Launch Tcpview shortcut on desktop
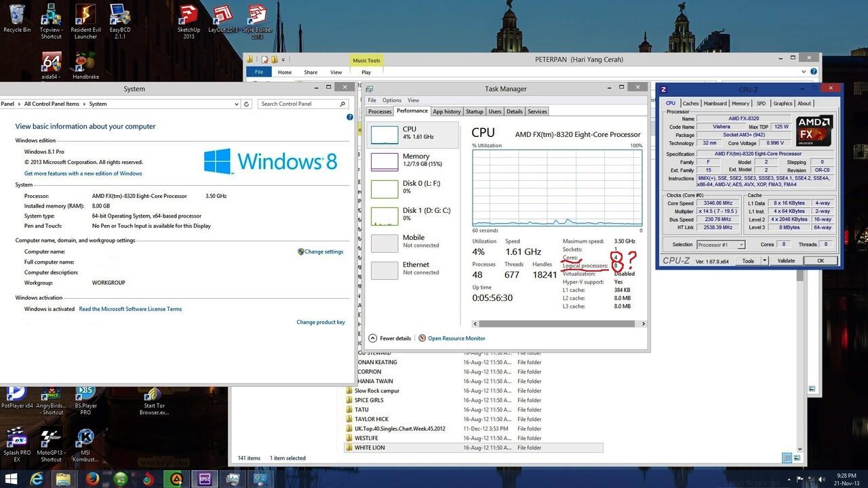The height and width of the screenshot is (488, 868). click(52, 21)
